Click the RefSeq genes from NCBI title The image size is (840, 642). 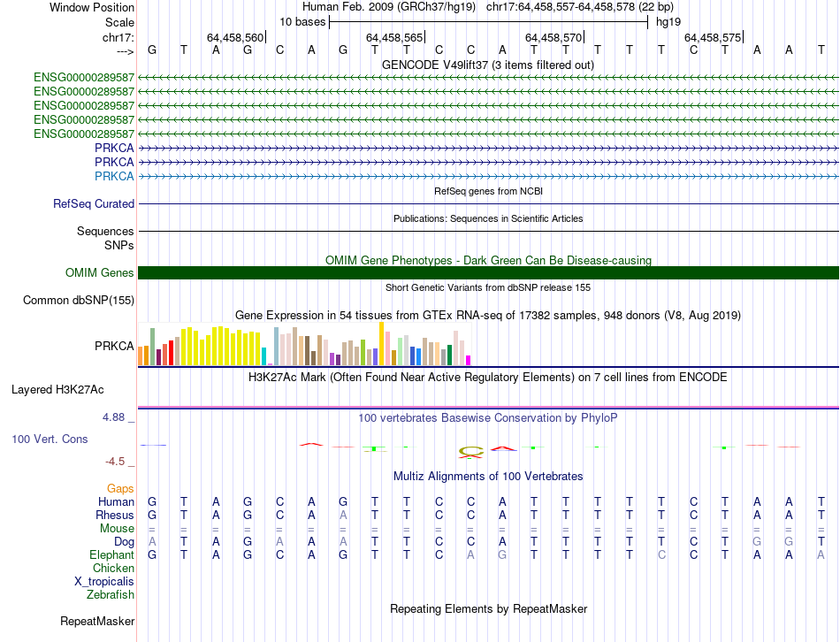pyautogui.click(x=489, y=191)
